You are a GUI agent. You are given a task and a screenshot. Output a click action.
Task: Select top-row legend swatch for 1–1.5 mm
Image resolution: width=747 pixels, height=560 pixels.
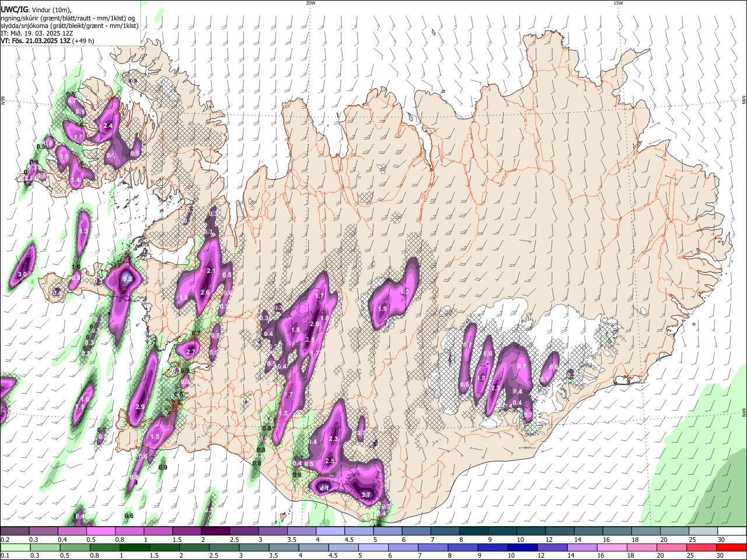tap(158, 531)
